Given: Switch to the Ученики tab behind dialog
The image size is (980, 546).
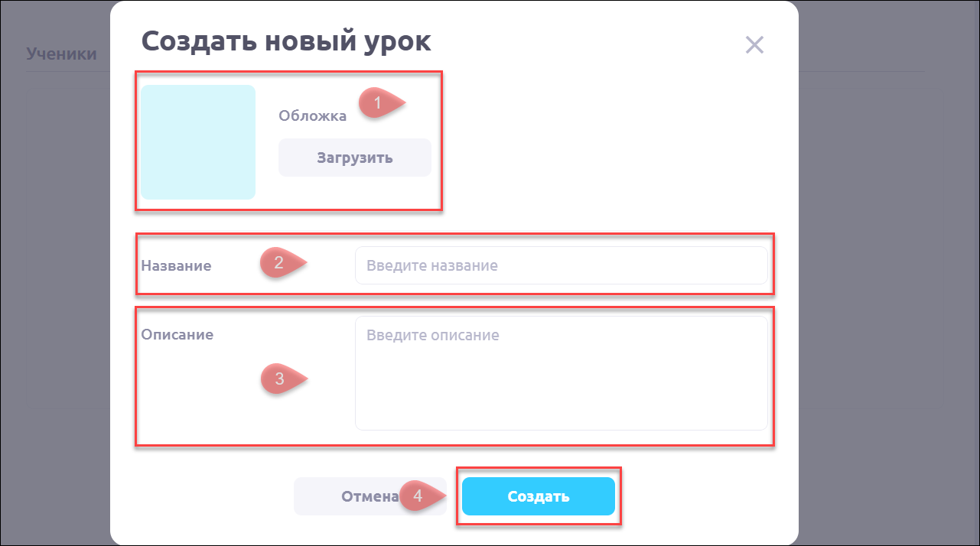Looking at the screenshot, I should [61, 54].
